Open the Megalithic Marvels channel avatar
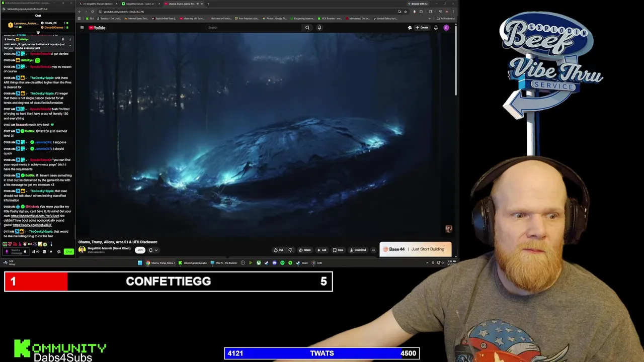The width and height of the screenshot is (644, 362). point(82,249)
